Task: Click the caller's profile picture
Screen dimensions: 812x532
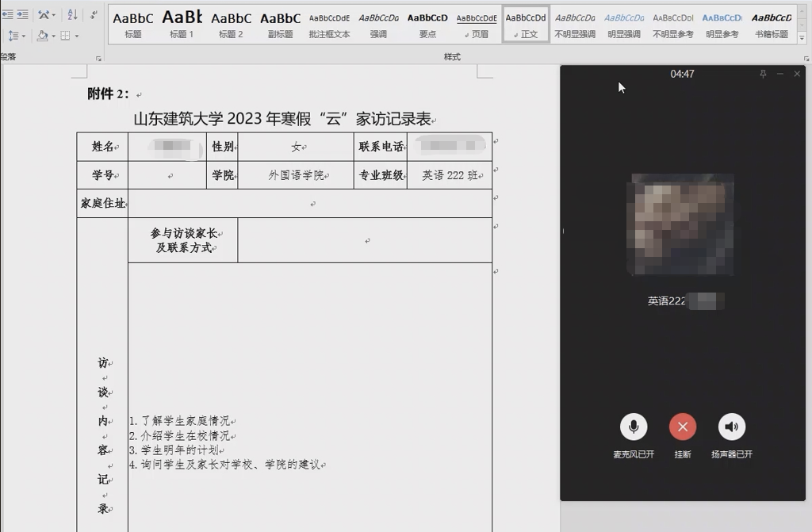Action: click(682, 224)
